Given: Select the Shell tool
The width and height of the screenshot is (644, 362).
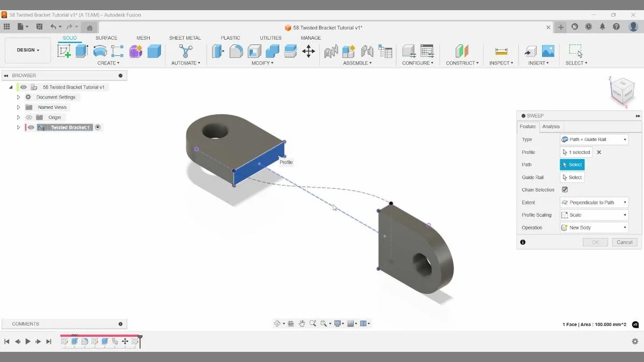Looking at the screenshot, I should pos(254,51).
